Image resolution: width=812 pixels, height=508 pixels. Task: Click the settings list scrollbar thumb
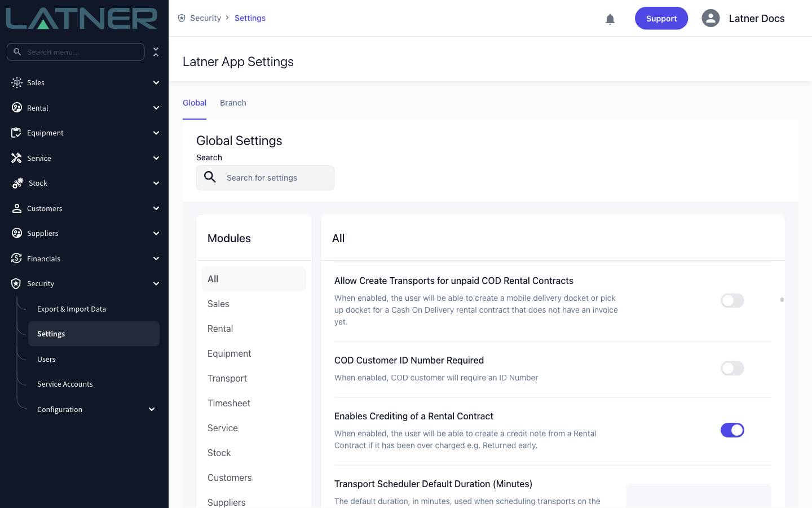[x=782, y=300]
